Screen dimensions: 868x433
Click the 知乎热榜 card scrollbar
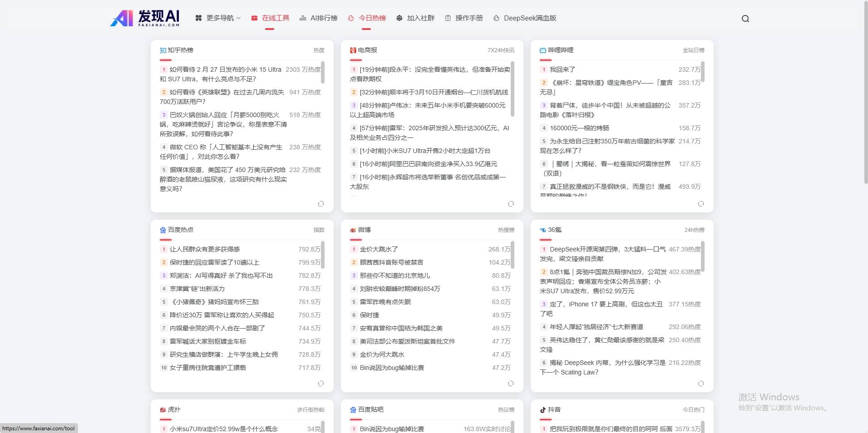coord(323,73)
